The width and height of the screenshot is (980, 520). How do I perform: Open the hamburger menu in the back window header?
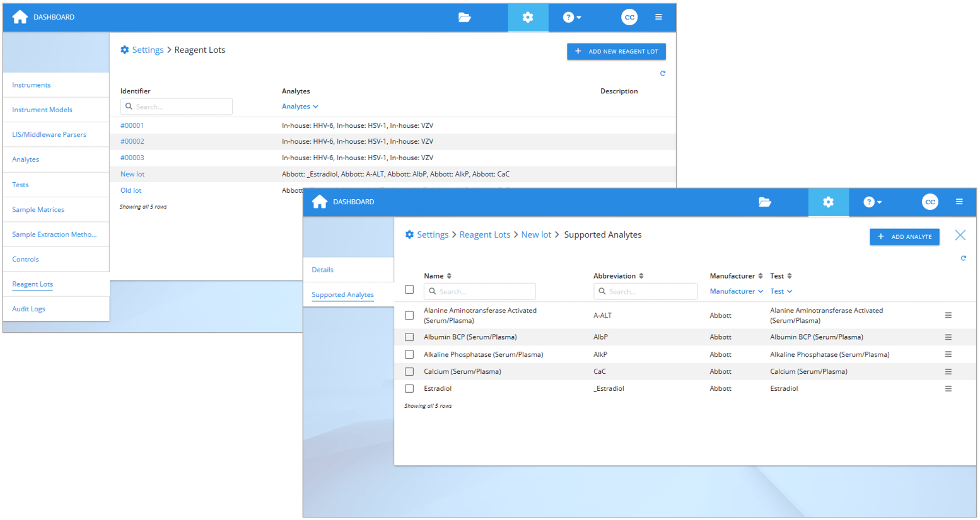[x=658, y=17]
